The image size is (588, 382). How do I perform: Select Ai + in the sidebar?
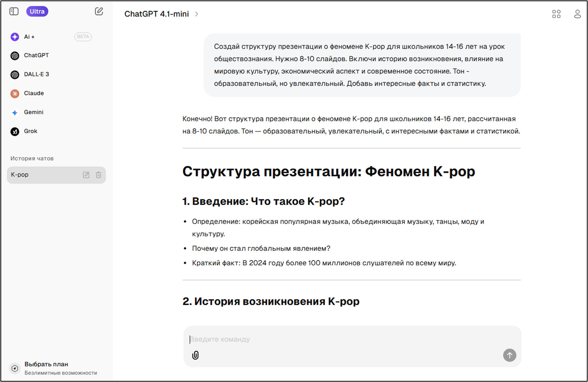pos(29,37)
